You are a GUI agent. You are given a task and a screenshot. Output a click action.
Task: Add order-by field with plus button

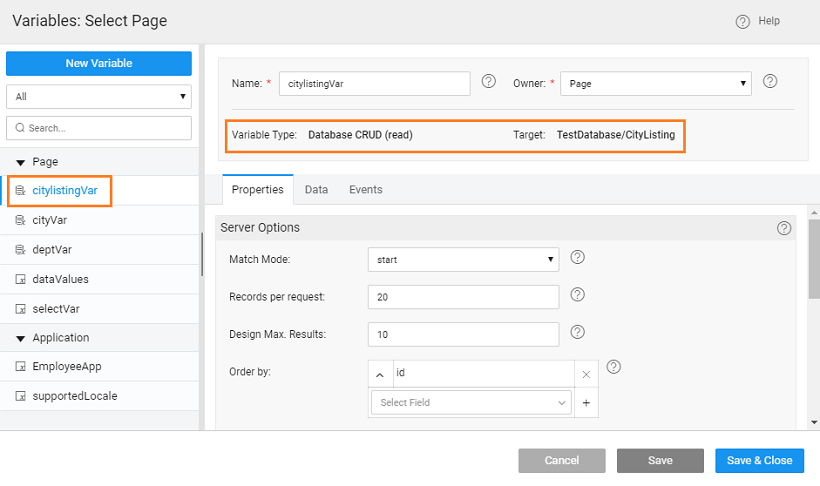pyautogui.click(x=586, y=403)
